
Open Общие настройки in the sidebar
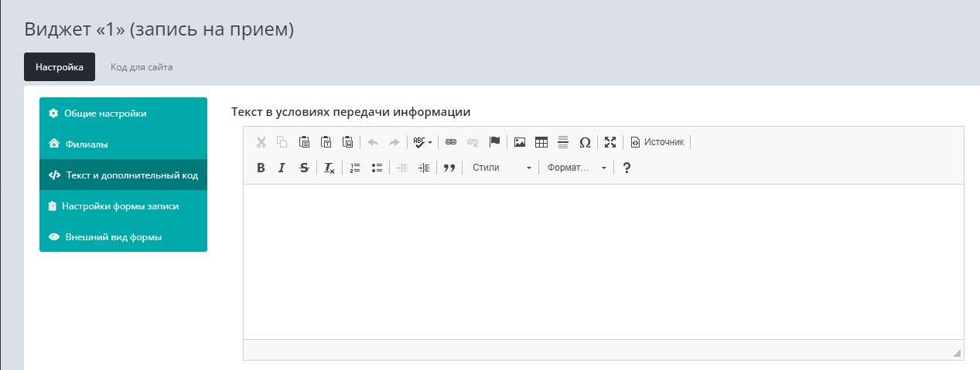pos(105,114)
